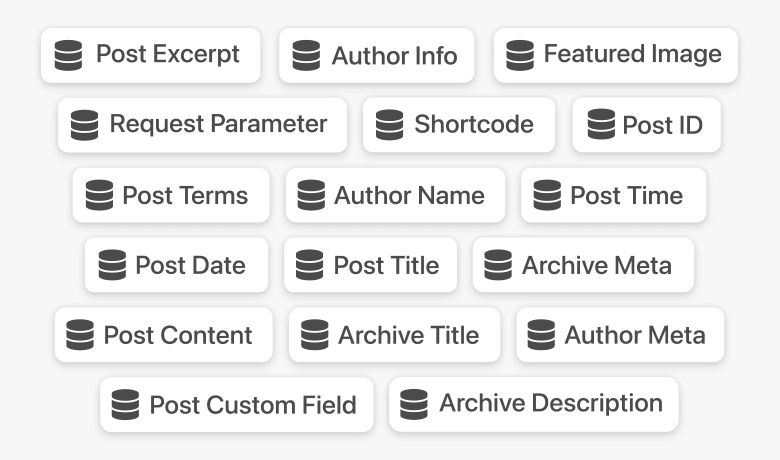Click the database icon next to Post ID

click(x=601, y=124)
